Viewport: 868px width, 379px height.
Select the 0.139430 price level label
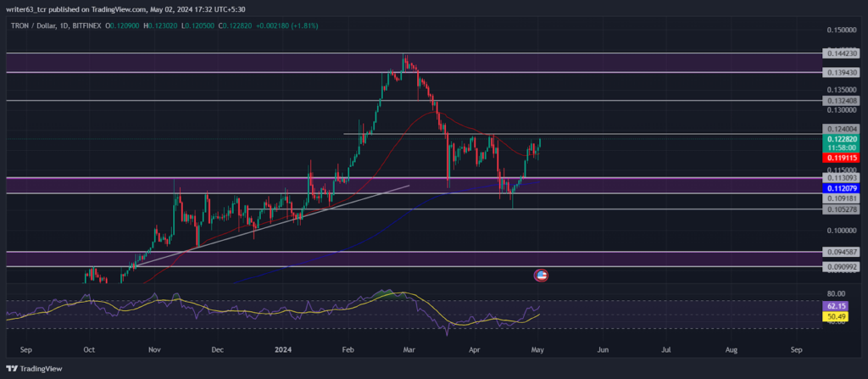[840, 73]
